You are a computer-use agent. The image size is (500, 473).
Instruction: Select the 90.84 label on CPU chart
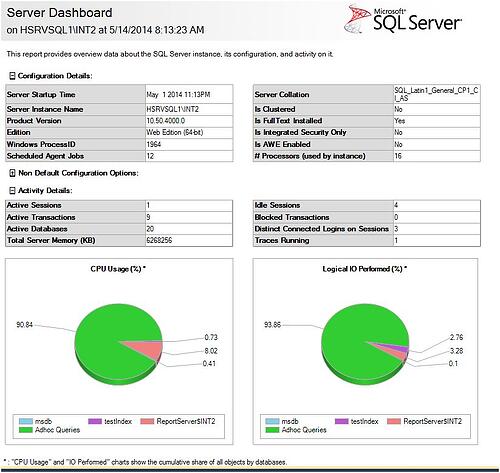[x=25, y=325]
